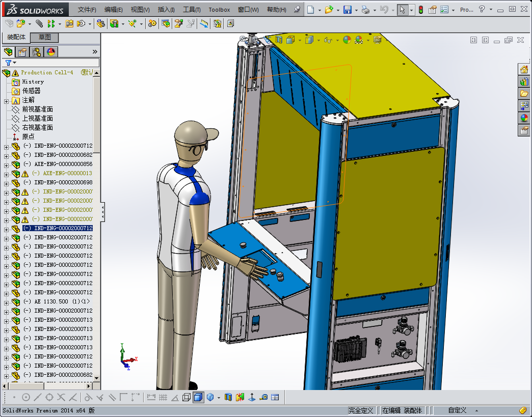Select the 前视基准面 plane in tree

click(37, 109)
